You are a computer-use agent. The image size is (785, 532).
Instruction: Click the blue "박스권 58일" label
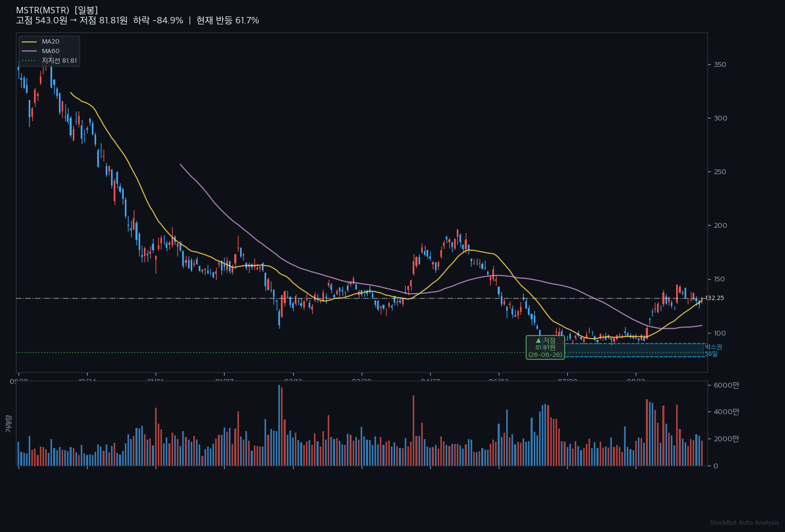[x=713, y=350]
